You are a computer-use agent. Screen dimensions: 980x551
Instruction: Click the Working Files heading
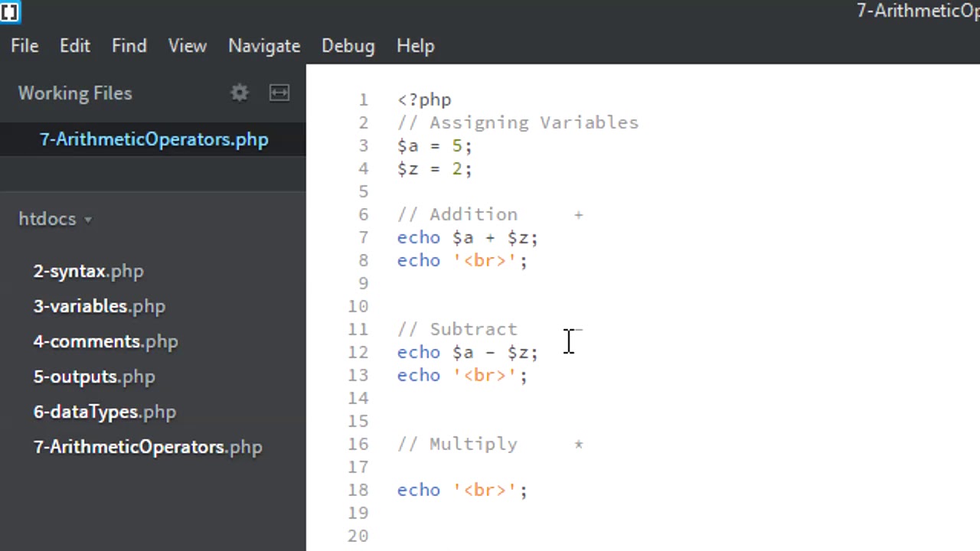pos(75,93)
